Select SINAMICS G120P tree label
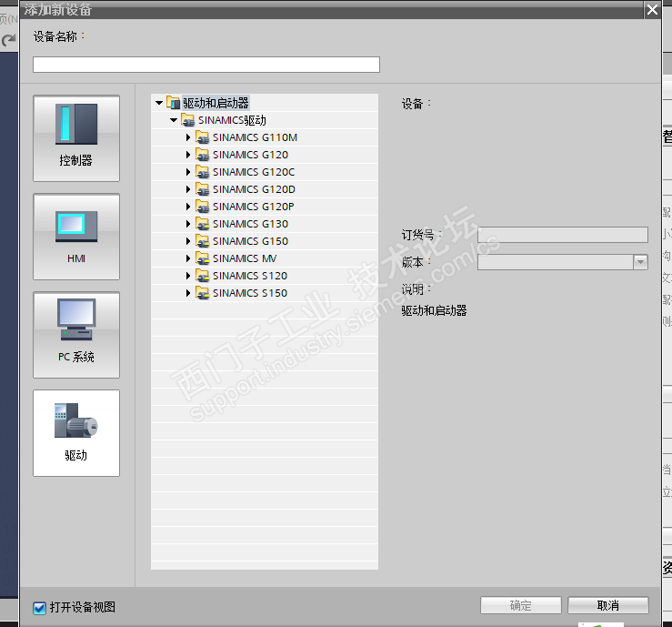The height and width of the screenshot is (627, 672). [254, 207]
